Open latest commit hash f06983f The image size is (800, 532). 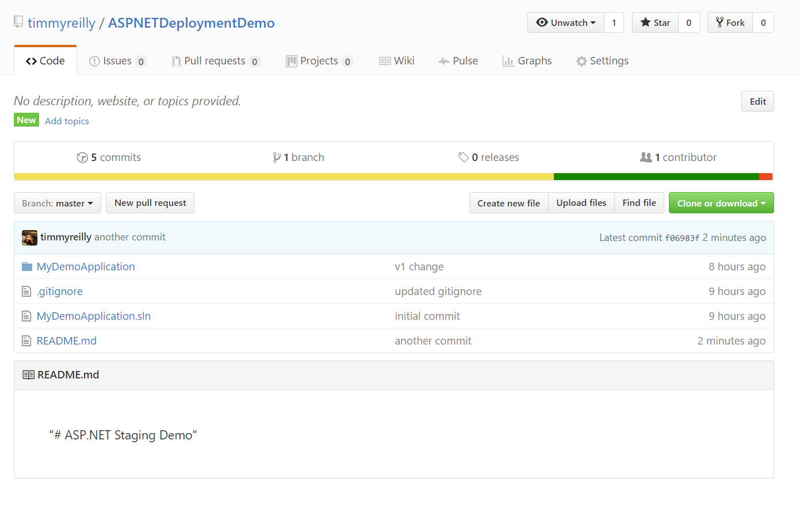tap(682, 238)
